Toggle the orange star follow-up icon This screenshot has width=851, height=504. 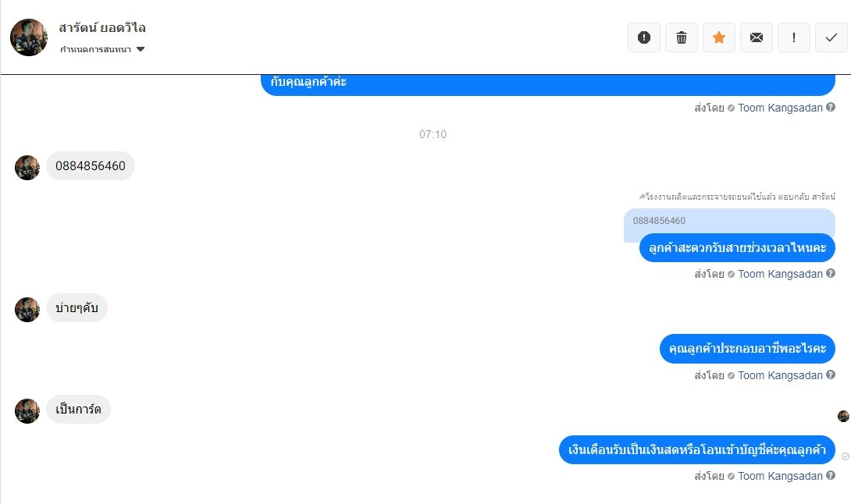click(x=718, y=37)
